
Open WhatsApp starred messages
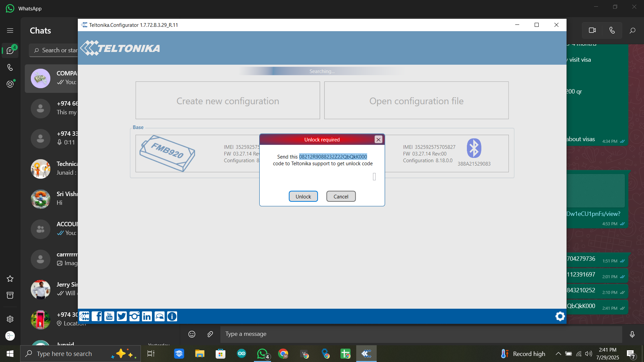pyautogui.click(x=10, y=279)
